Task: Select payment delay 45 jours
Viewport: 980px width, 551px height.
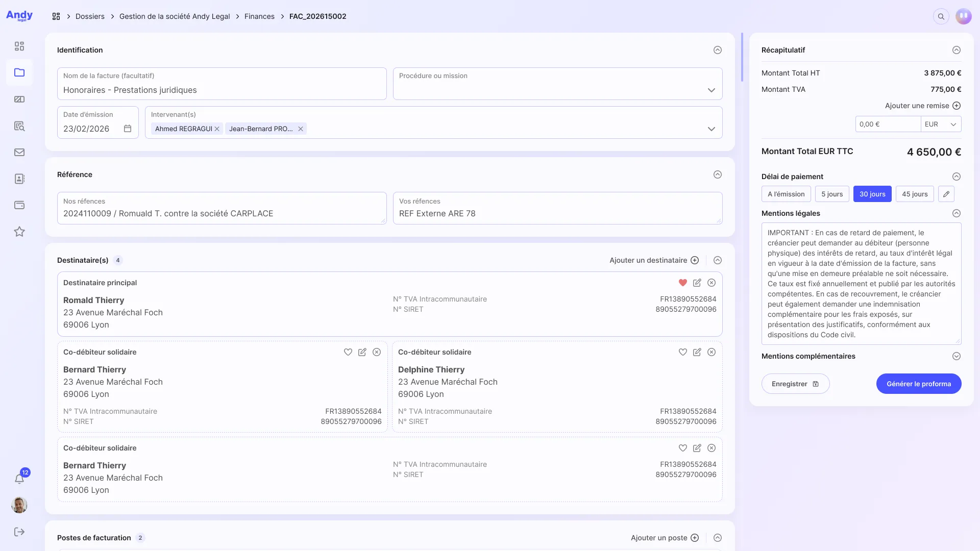Action: 915,194
